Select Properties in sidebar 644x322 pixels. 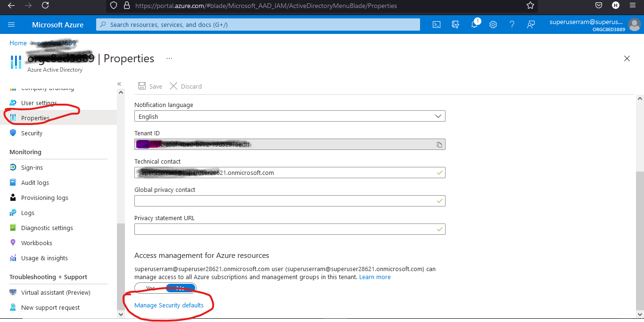58,118
